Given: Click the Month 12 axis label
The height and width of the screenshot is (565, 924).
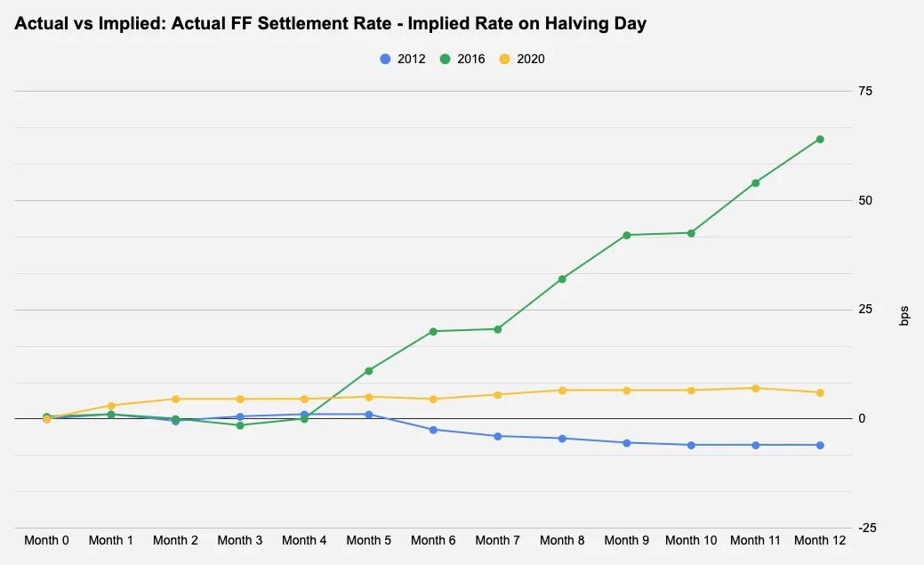Looking at the screenshot, I should [x=820, y=540].
